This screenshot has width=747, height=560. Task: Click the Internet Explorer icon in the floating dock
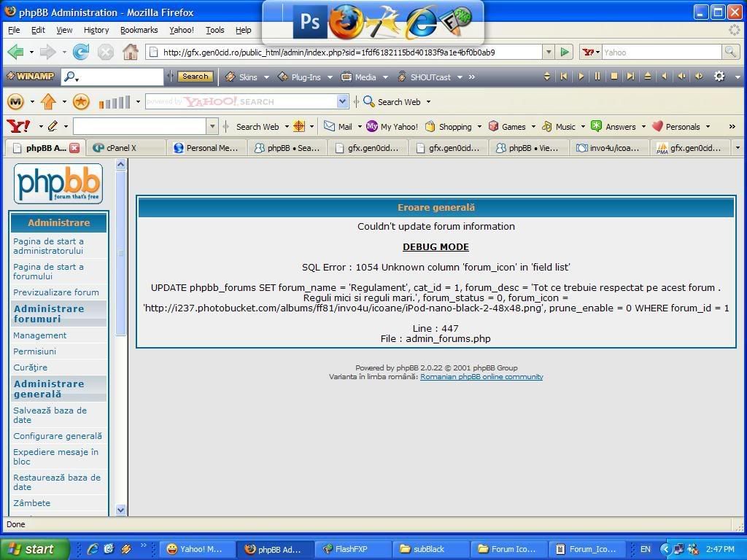(x=421, y=23)
